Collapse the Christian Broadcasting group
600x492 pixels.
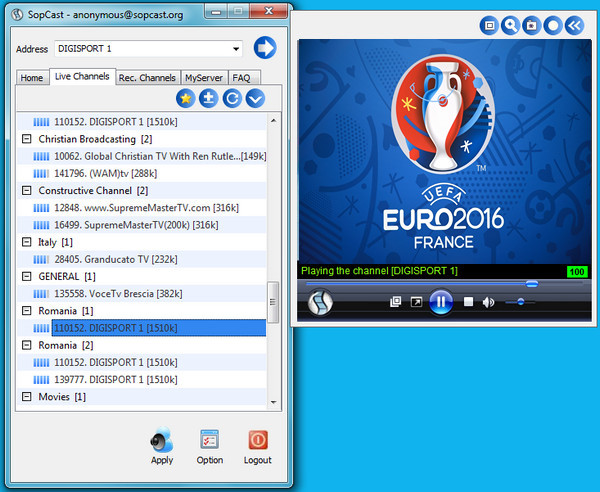click(x=26, y=139)
